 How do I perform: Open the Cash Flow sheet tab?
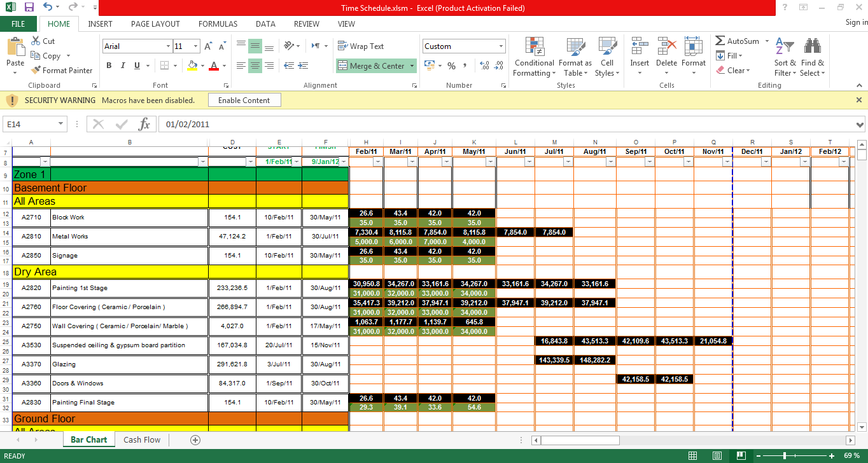tap(141, 439)
